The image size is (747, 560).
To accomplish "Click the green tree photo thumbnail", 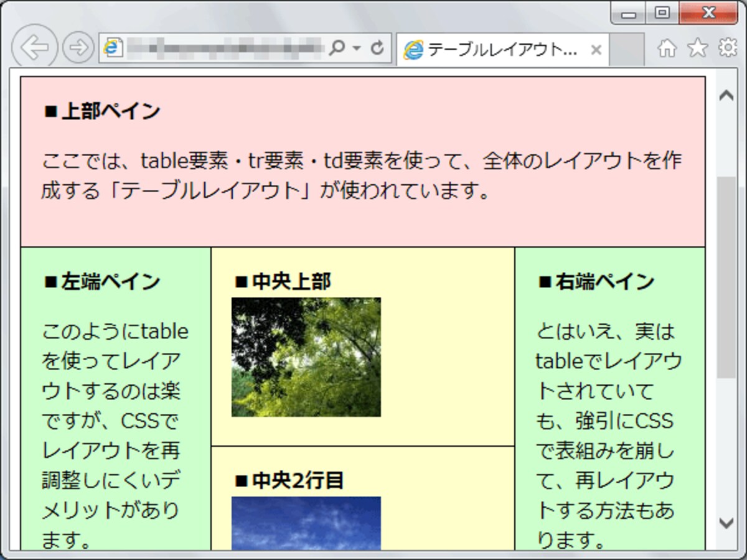I will [306, 357].
